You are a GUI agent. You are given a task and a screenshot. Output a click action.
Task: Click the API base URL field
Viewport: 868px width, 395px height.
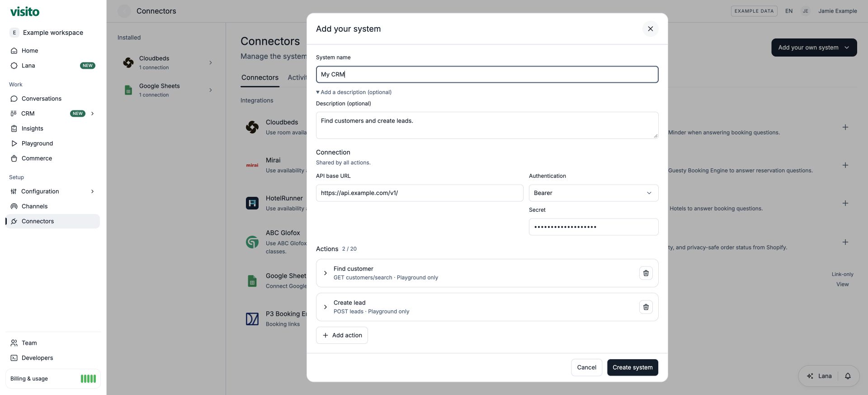(420, 193)
